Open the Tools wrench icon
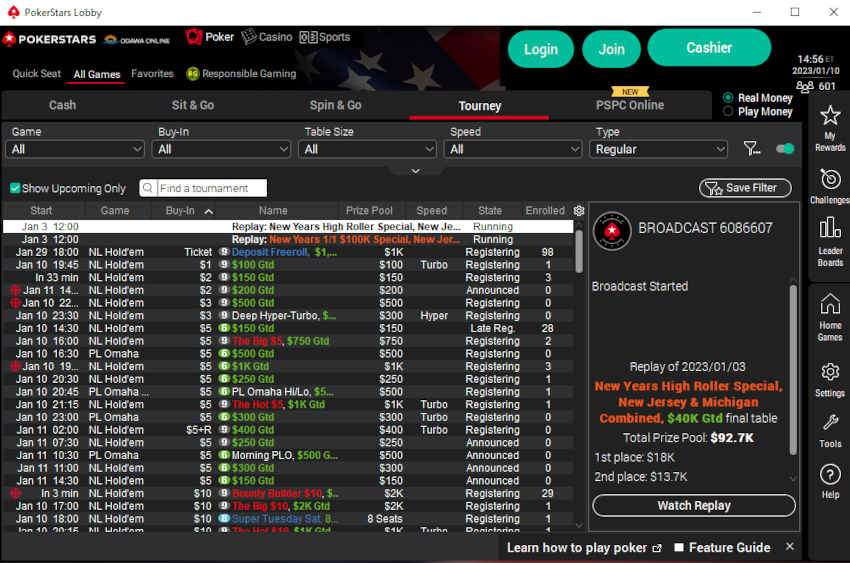850x563 pixels. 830,422
